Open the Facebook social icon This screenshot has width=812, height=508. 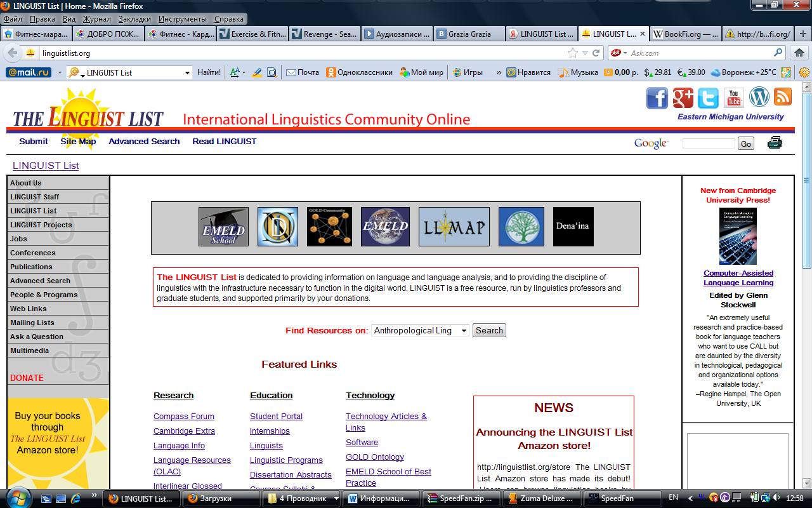657,98
